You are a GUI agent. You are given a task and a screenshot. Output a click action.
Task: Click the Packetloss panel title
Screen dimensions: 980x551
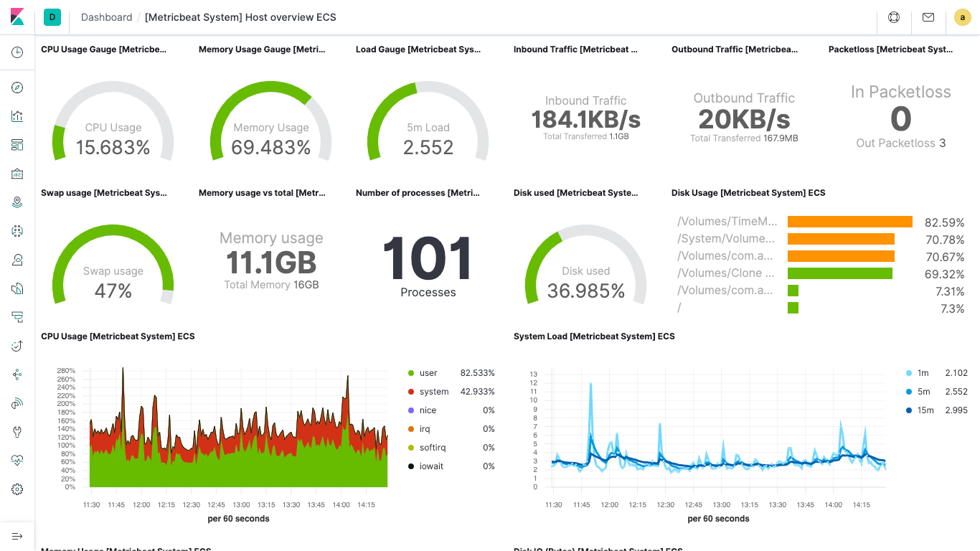click(891, 50)
